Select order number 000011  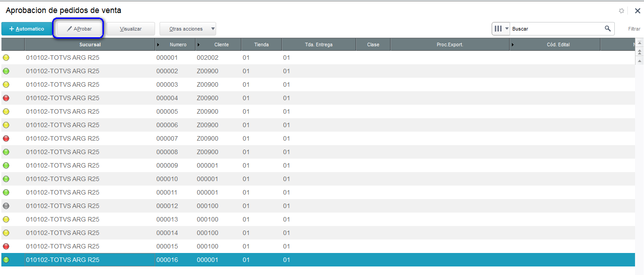pos(167,192)
